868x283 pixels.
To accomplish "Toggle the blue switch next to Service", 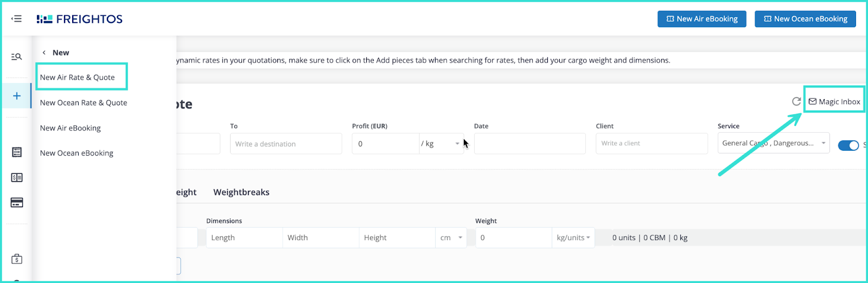I will click(848, 145).
